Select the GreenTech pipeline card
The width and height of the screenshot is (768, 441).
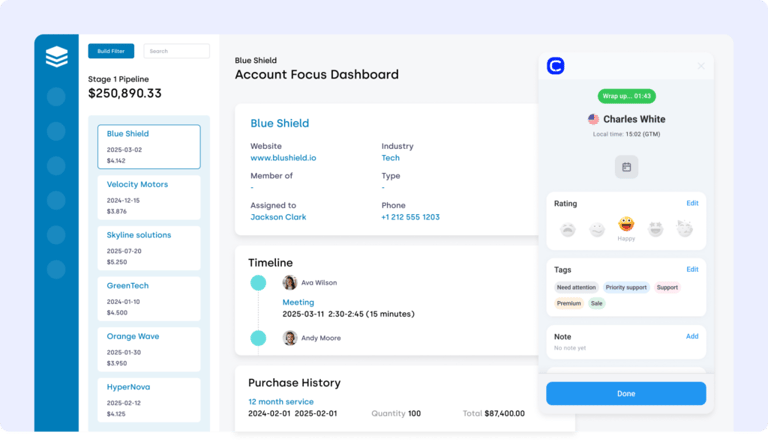149,299
